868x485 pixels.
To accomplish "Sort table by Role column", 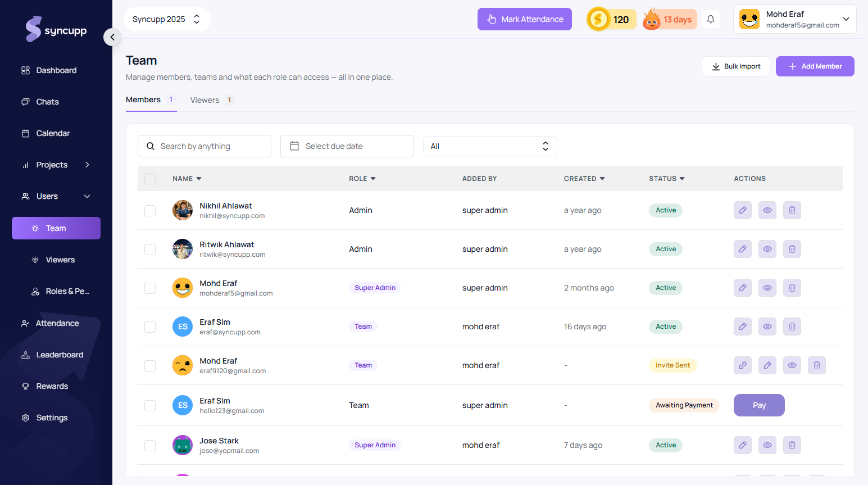I will (362, 179).
